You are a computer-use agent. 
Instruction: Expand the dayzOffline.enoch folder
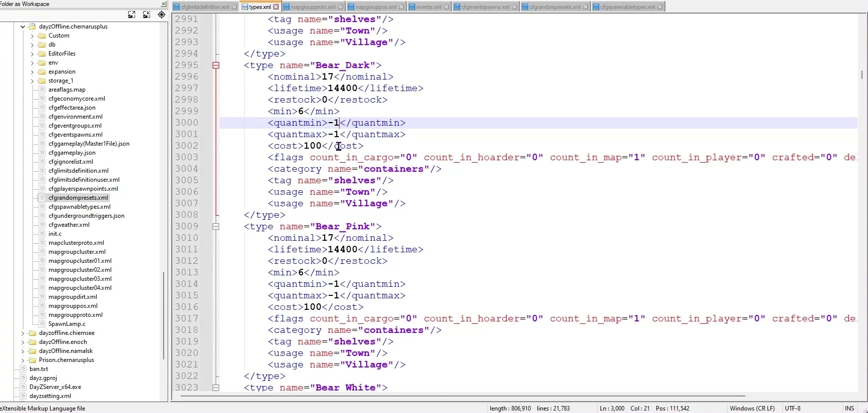(23, 342)
